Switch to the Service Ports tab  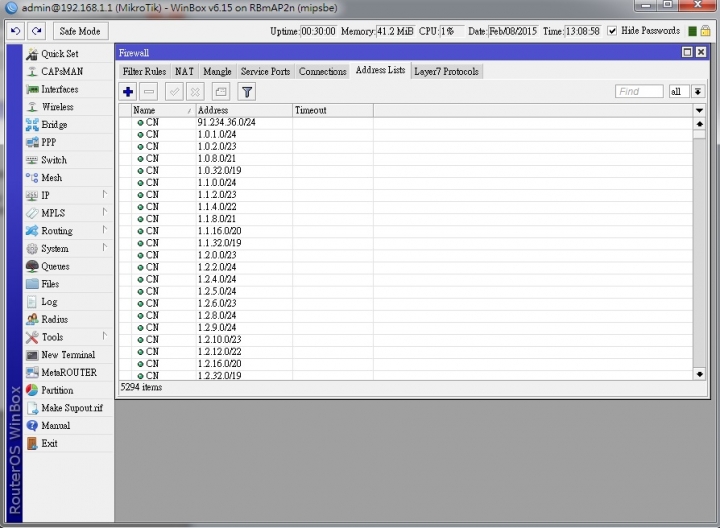(265, 72)
